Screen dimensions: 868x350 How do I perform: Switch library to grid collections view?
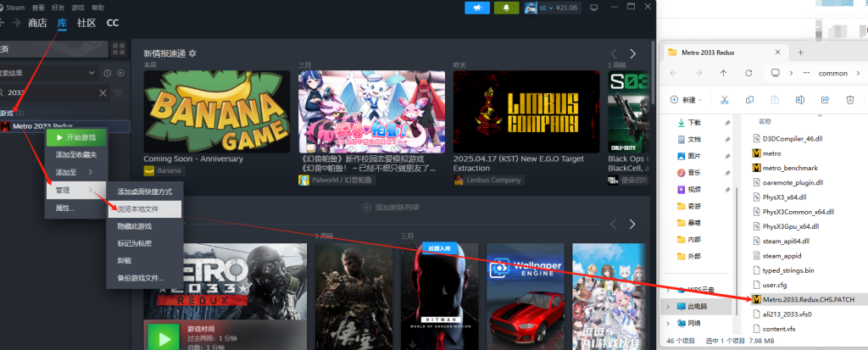[x=119, y=48]
